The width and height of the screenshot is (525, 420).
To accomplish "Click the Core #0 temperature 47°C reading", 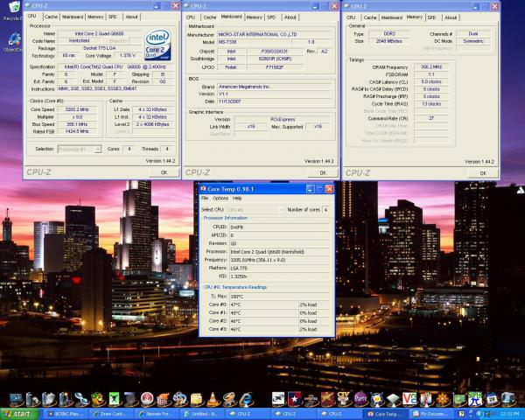I will 263,304.
